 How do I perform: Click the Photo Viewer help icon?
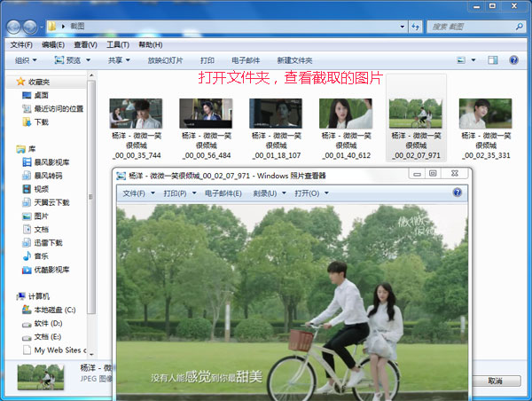[457, 193]
